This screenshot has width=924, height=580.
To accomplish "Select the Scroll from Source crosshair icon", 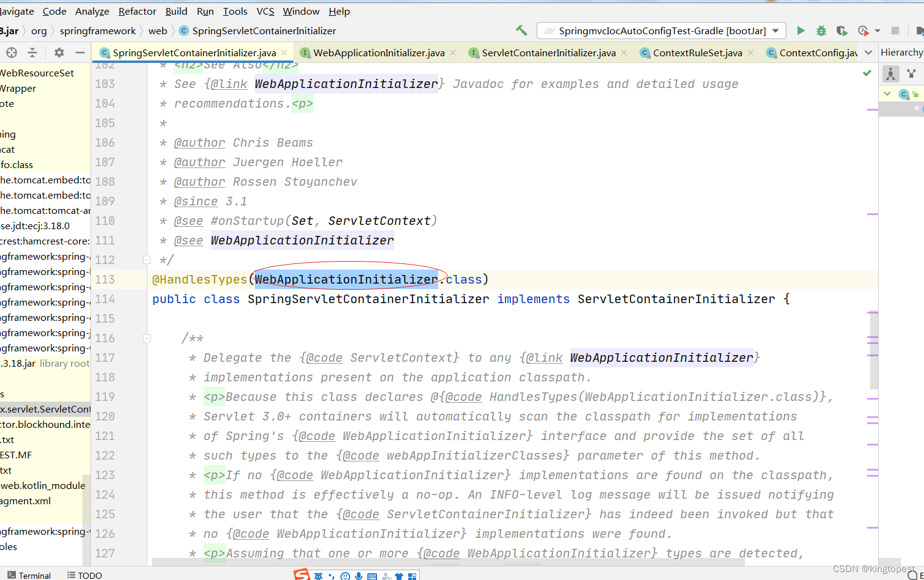I will click(x=11, y=53).
